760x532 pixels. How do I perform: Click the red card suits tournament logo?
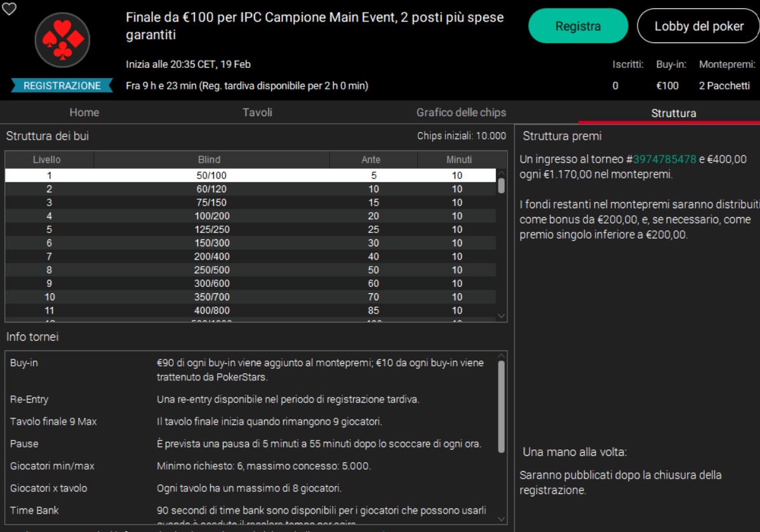click(62, 40)
